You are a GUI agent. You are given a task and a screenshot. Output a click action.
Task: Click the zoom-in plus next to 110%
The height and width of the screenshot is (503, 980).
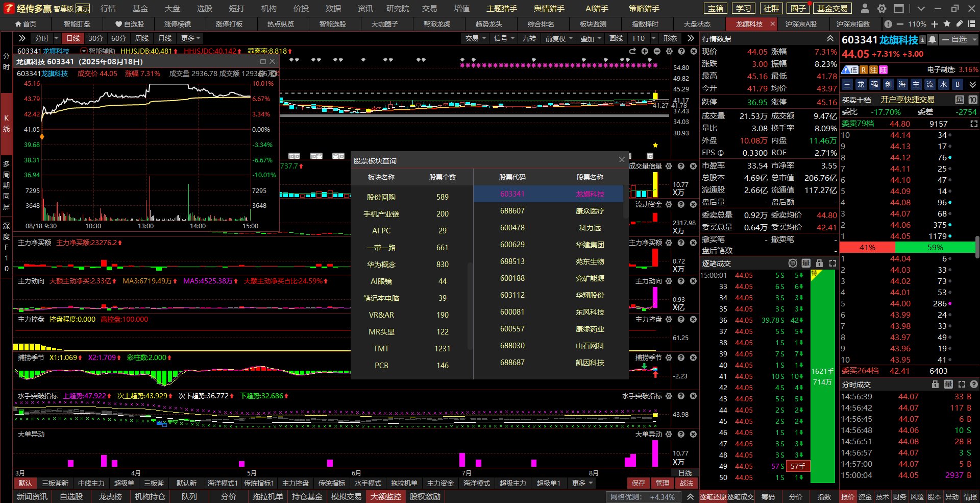click(x=935, y=24)
